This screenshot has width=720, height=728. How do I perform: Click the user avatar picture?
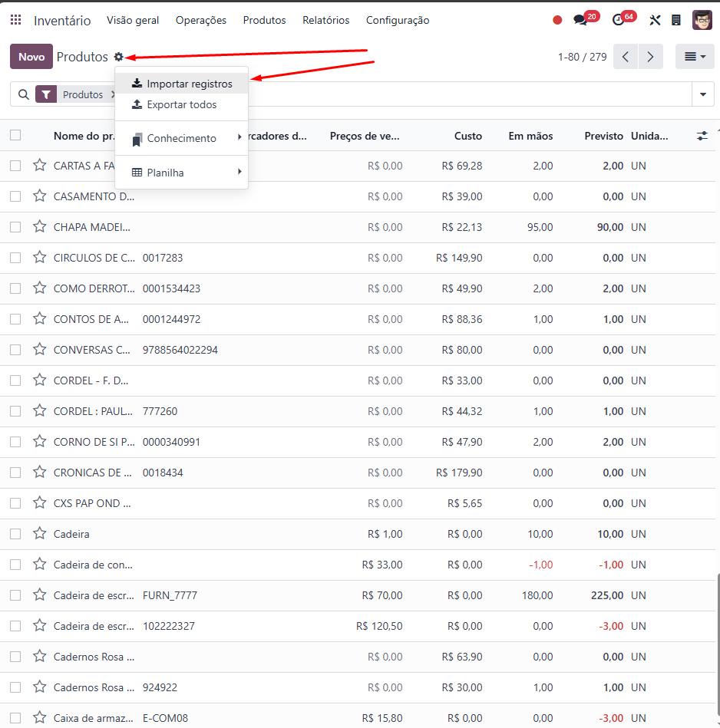click(x=702, y=20)
